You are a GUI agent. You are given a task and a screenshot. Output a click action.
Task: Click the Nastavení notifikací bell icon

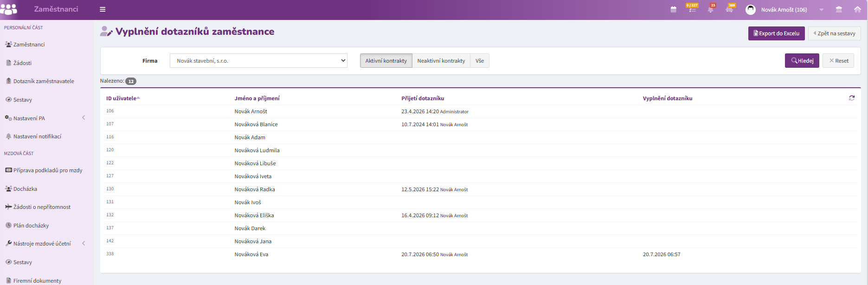click(8, 136)
